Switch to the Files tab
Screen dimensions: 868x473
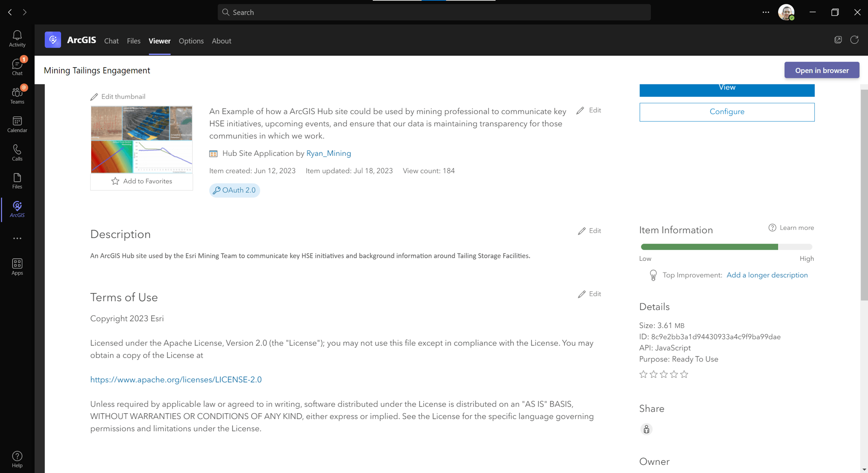tap(133, 41)
